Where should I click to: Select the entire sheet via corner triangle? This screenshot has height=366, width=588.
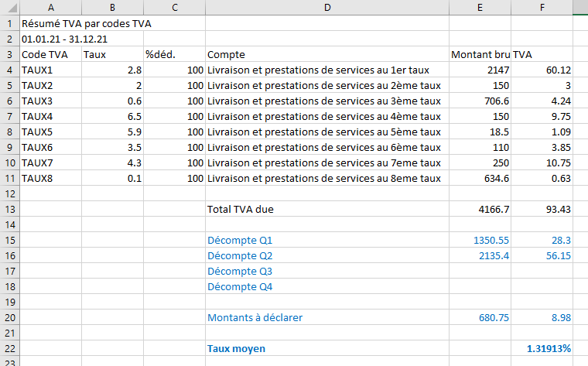click(10, 8)
